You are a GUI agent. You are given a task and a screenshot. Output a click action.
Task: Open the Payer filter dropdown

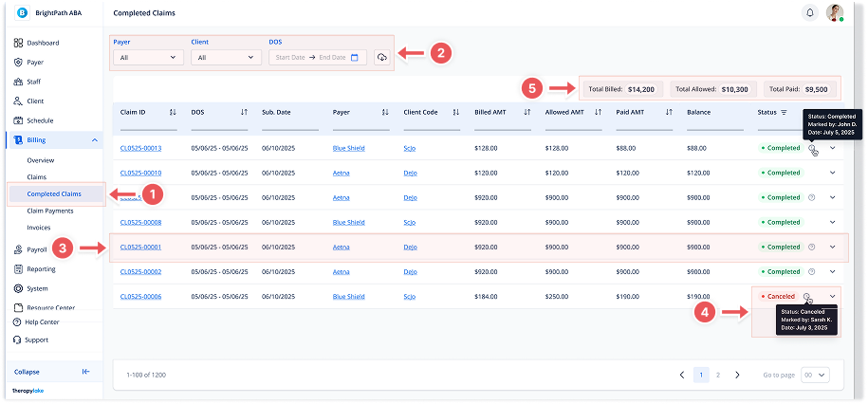(148, 58)
